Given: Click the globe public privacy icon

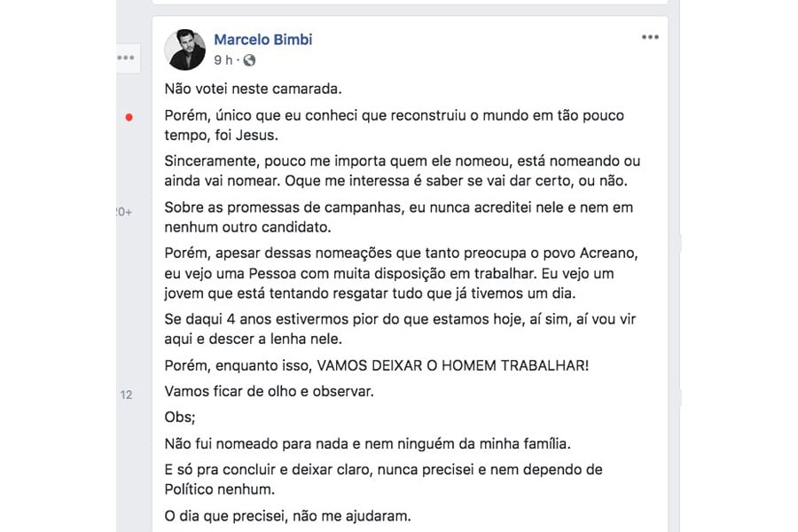Looking at the screenshot, I should pyautogui.click(x=249, y=60).
